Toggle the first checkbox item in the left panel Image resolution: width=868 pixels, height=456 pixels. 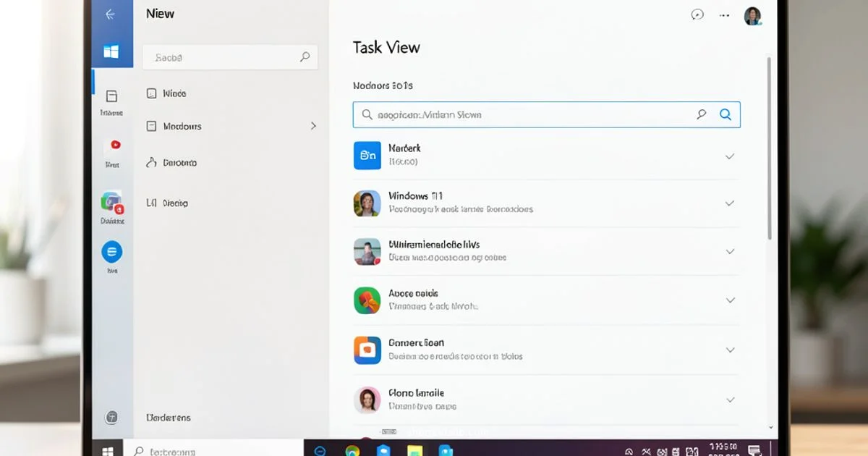151,93
